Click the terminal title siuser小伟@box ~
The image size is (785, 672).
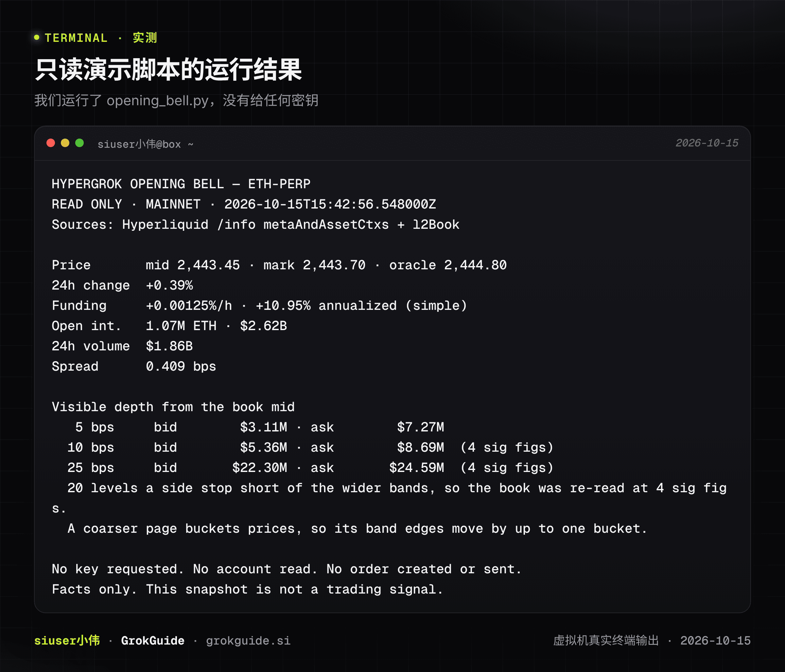pyautogui.click(x=146, y=144)
